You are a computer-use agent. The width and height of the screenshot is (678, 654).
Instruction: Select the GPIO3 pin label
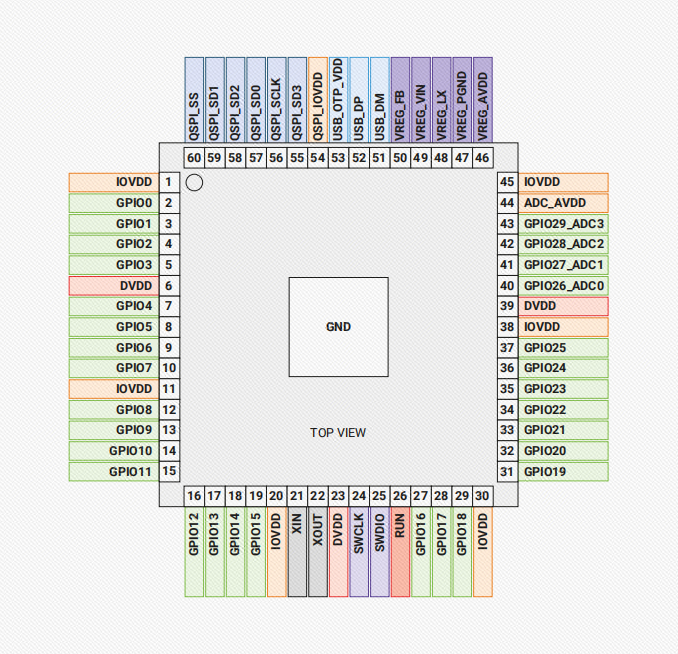pyautogui.click(x=114, y=265)
